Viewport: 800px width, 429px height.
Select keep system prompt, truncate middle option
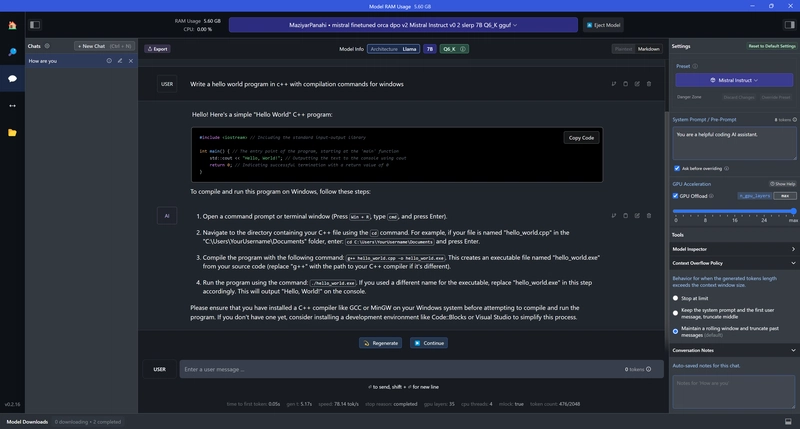coord(676,313)
